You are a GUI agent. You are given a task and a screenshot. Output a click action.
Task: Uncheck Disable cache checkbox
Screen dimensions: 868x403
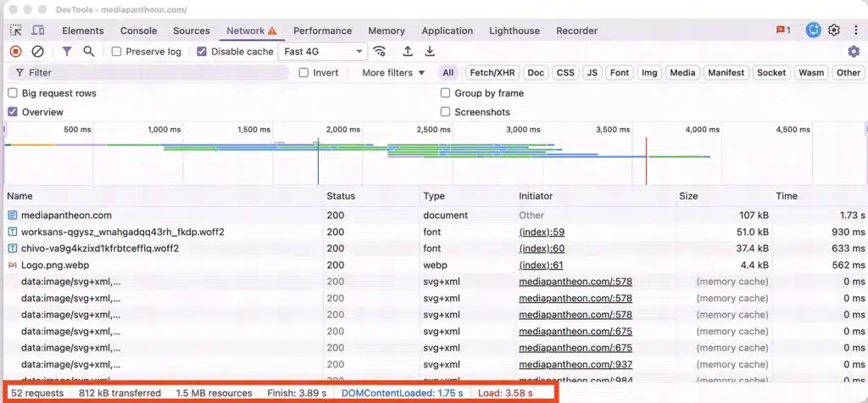click(202, 52)
